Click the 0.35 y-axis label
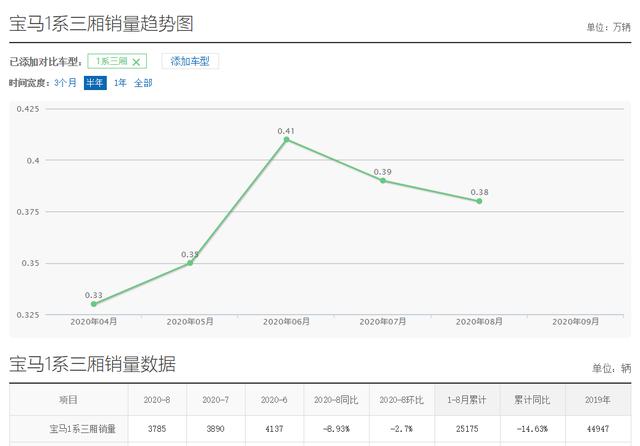The height and width of the screenshot is (446, 640). pos(31,263)
